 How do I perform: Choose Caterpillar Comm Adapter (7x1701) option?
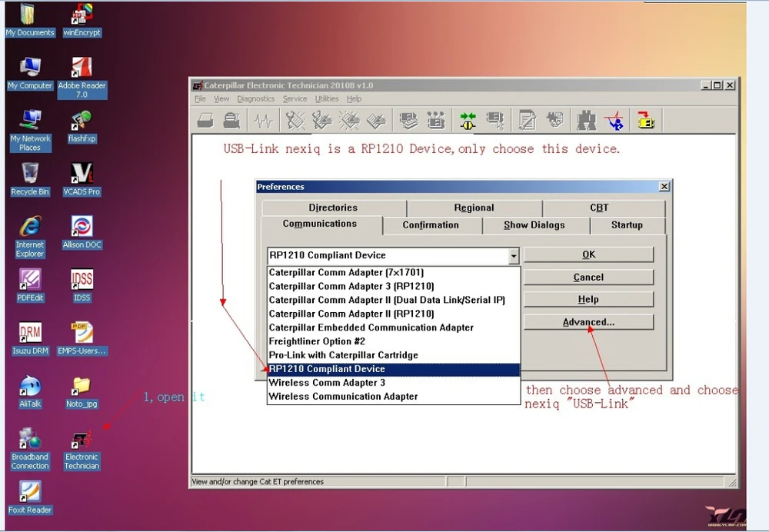(x=393, y=272)
